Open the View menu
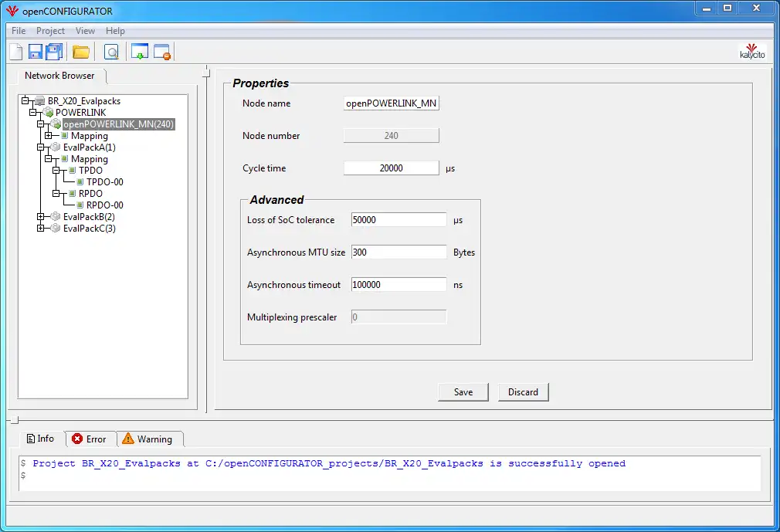Viewport: 780px width, 532px height. tap(85, 31)
